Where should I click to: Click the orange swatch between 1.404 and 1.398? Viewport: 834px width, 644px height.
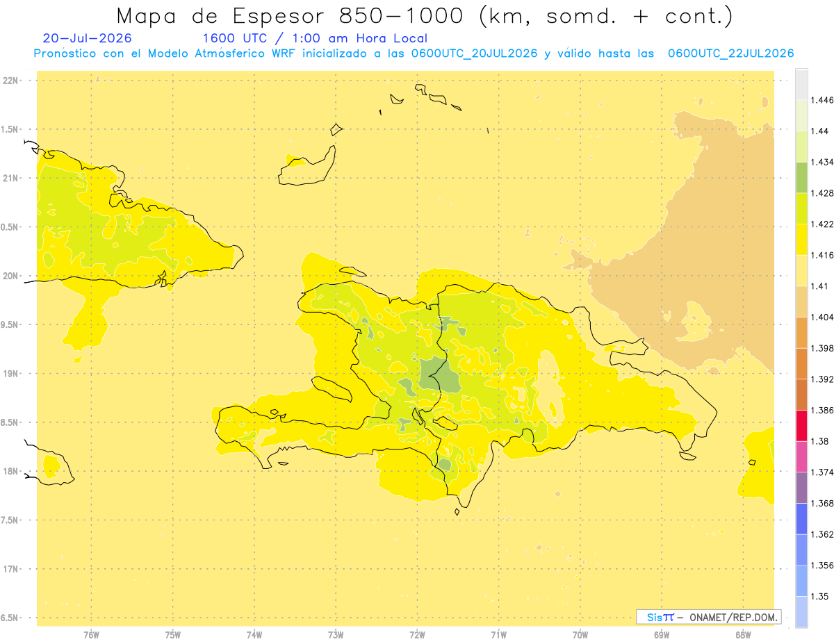(801, 332)
